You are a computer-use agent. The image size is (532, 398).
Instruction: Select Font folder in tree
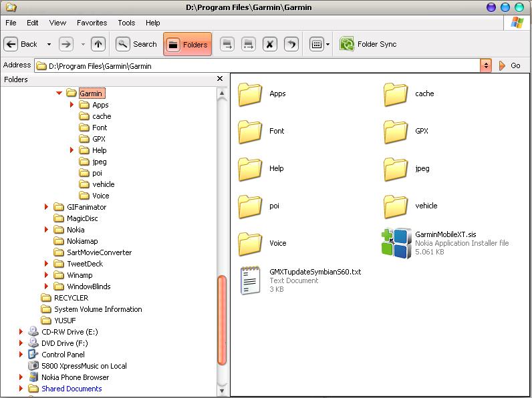pos(93,128)
